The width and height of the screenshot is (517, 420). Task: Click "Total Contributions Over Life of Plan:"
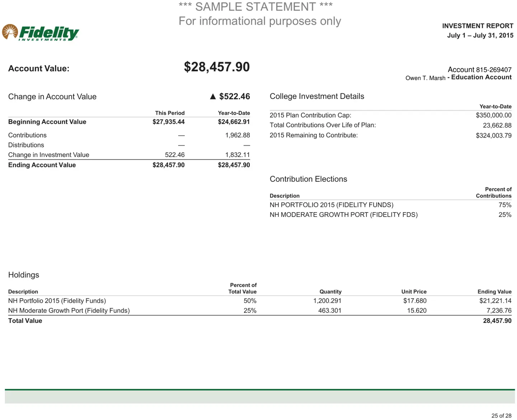point(323,125)
